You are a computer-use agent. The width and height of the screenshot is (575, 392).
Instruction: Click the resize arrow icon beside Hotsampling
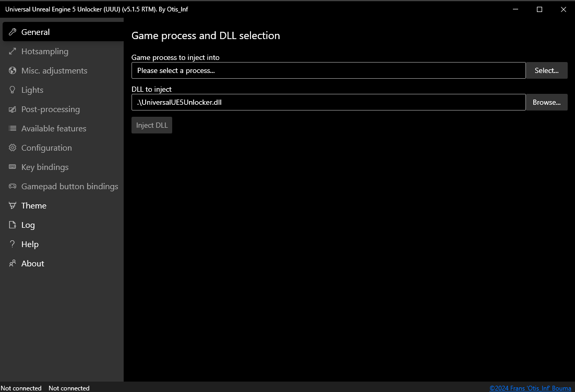pyautogui.click(x=13, y=51)
